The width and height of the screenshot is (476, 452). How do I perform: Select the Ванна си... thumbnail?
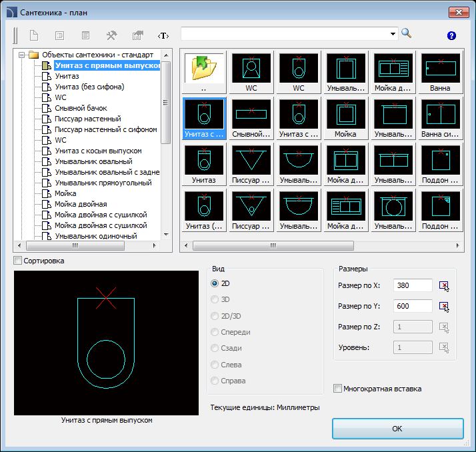[441, 119]
